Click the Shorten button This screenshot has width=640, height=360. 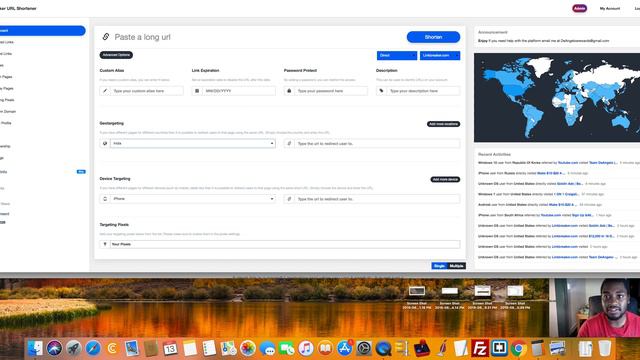pyautogui.click(x=433, y=37)
